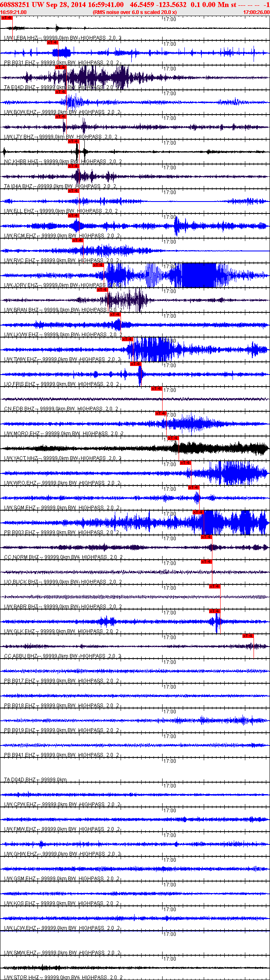Click the 17:00 tick label on UW.LEBA trace
Image resolution: width=270 pixels, height=980 pixels.
pos(170,19)
